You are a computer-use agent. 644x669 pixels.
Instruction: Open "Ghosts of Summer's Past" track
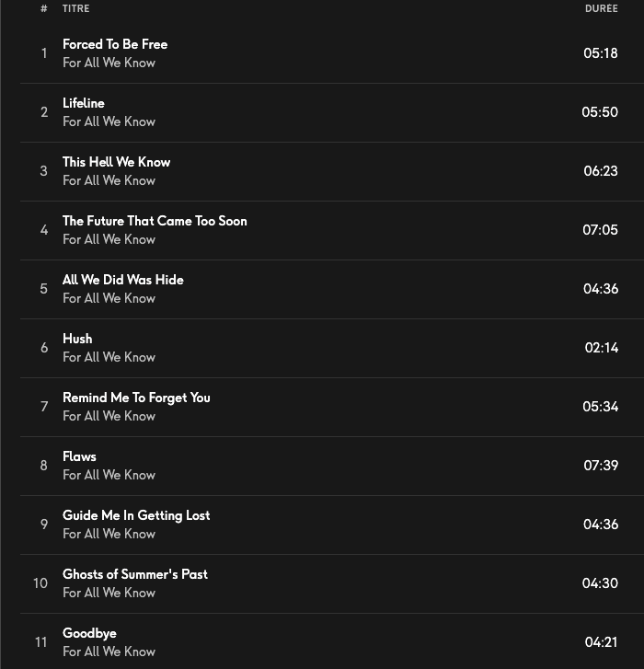coord(135,574)
